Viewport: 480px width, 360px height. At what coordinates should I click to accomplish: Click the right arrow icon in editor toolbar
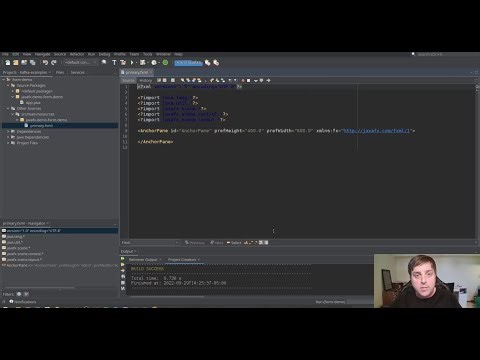click(x=268, y=80)
